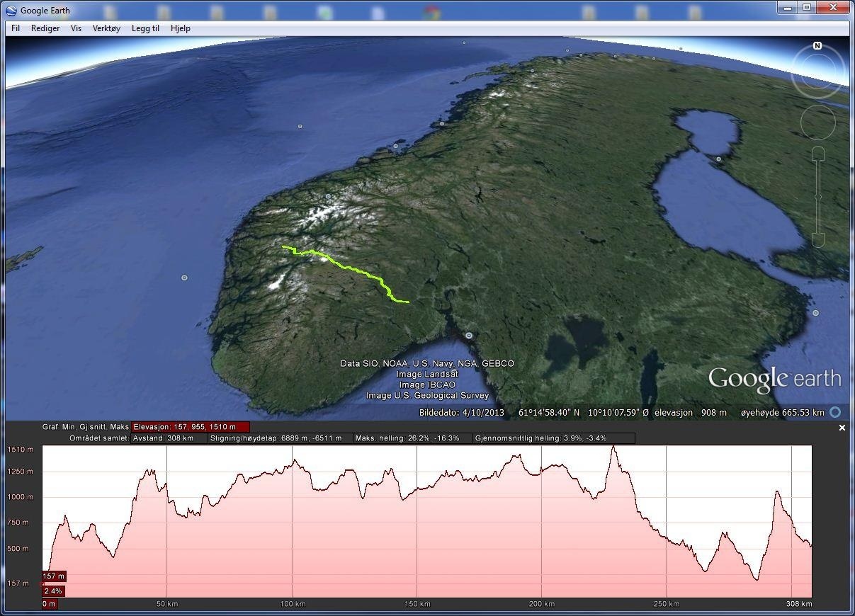Open the Vis menu
855x616 pixels.
(x=76, y=28)
